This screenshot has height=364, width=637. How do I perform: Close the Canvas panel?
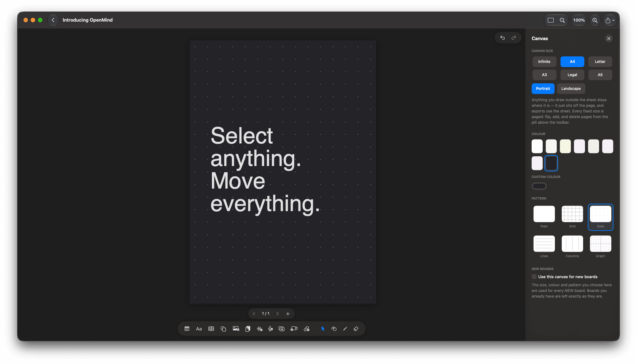tap(609, 39)
